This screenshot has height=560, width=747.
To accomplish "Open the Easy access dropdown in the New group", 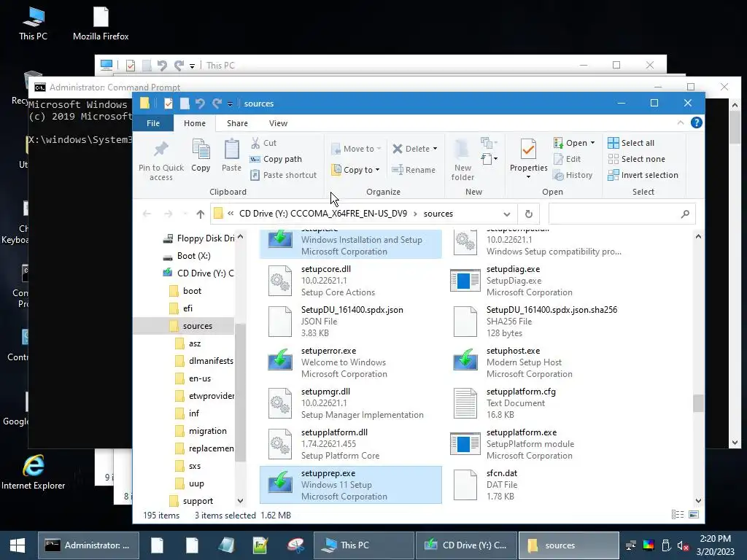I will point(489,158).
